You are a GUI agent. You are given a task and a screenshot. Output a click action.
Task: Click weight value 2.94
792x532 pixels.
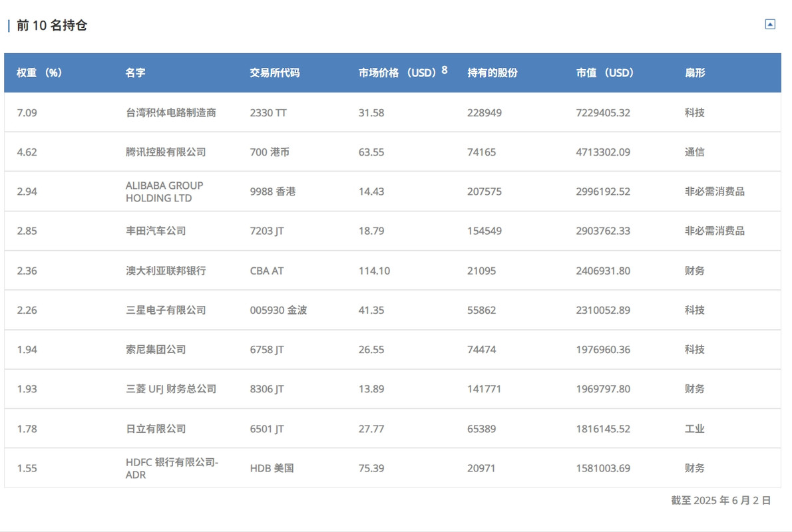27,192
